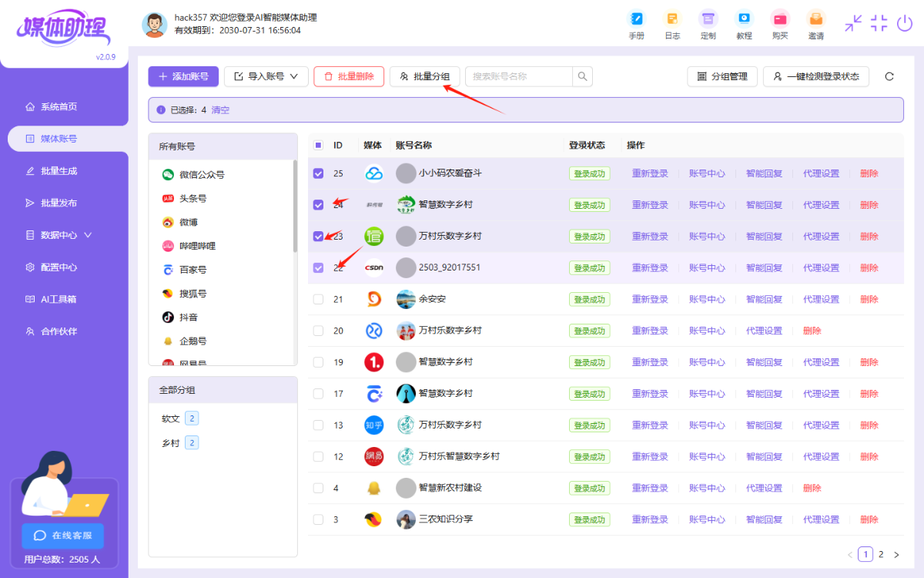Screen dimensions: 924x578
Task: Check the checkbox for ID 3
Action: [318, 519]
